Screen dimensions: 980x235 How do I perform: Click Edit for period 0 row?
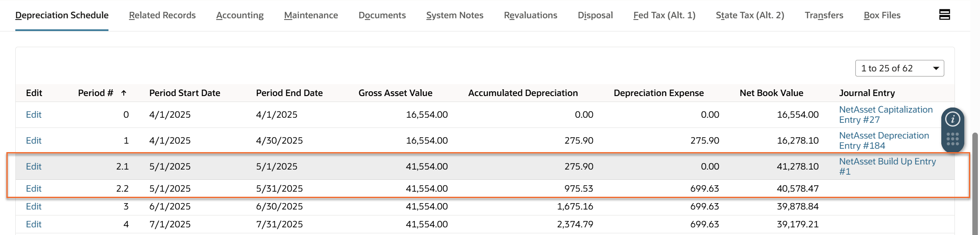click(34, 115)
